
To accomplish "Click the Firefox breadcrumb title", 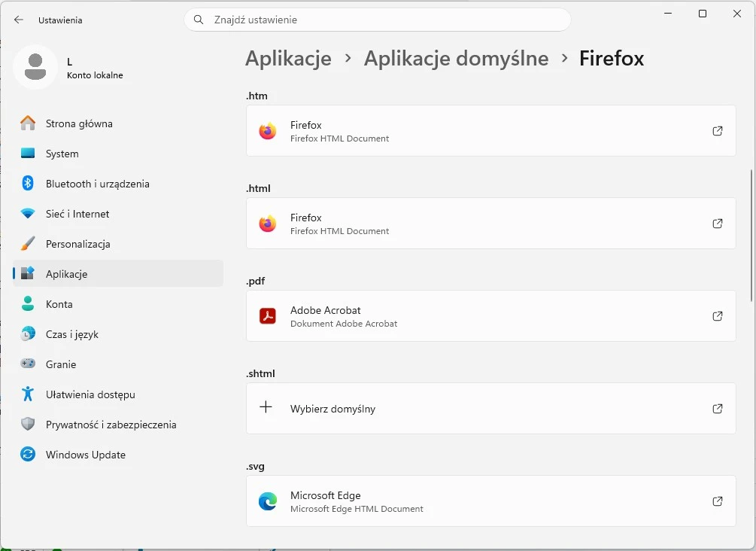I will (612, 59).
